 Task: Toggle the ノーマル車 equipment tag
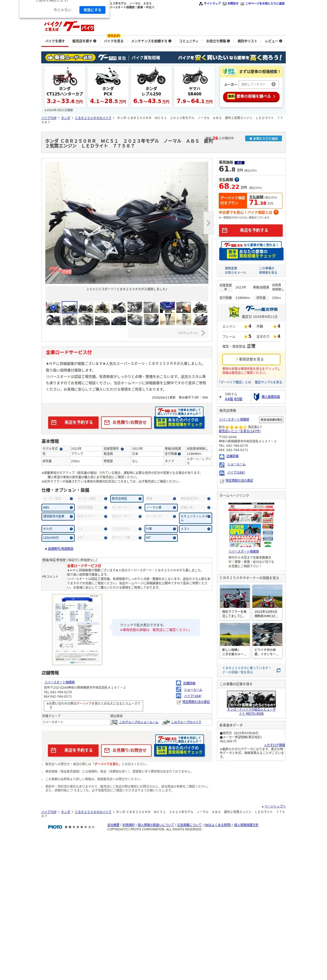click(161, 508)
